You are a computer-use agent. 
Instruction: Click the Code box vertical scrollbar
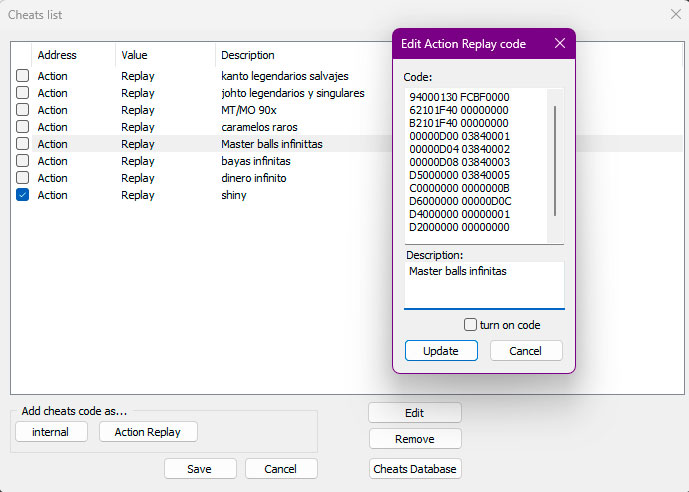tap(555, 160)
